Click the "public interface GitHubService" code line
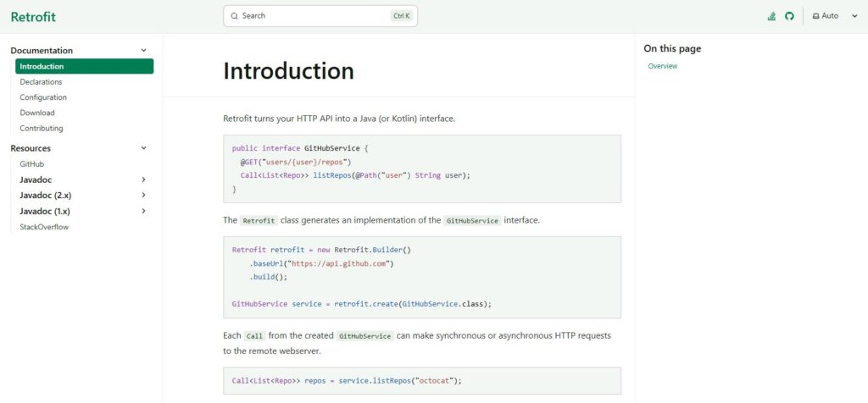 click(x=301, y=149)
